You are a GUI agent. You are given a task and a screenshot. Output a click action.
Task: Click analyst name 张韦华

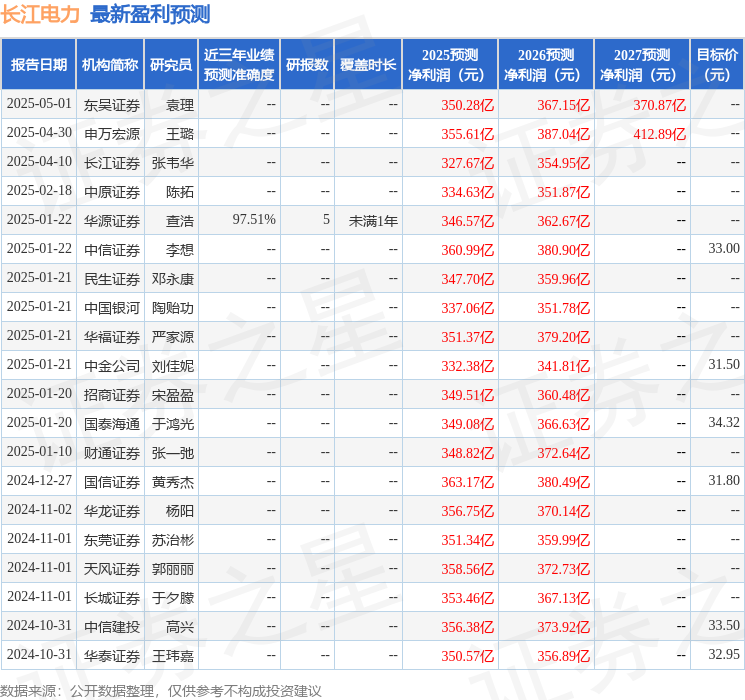coord(172,163)
